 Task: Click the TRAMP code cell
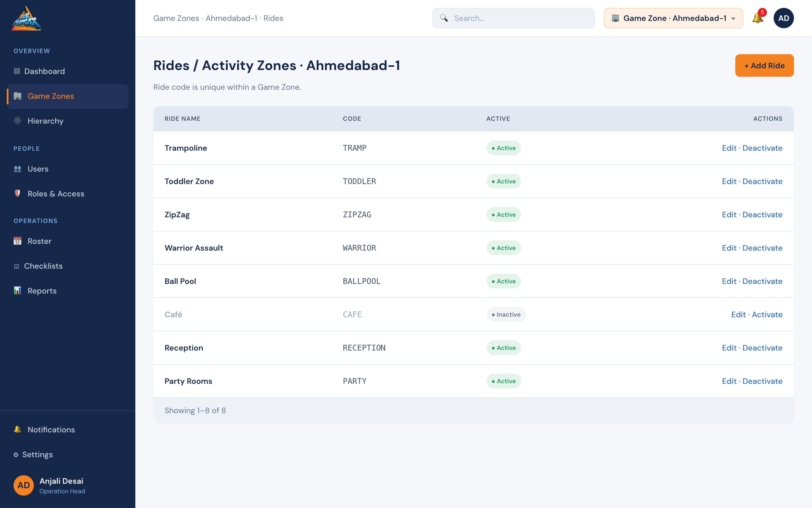click(355, 148)
